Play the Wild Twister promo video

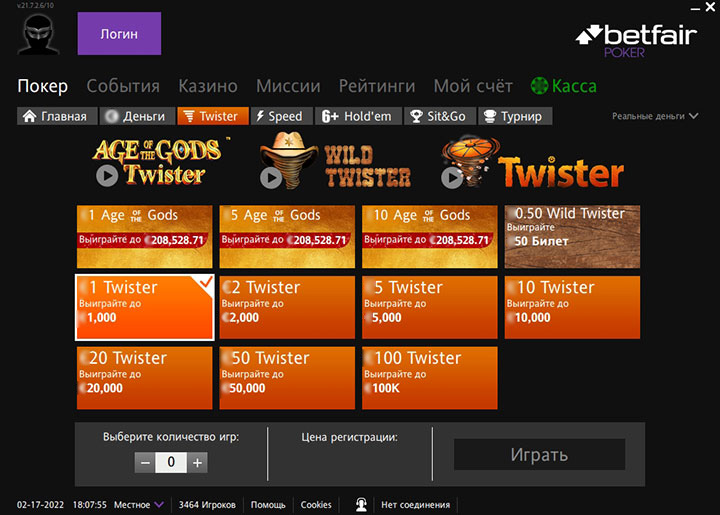click(271, 178)
